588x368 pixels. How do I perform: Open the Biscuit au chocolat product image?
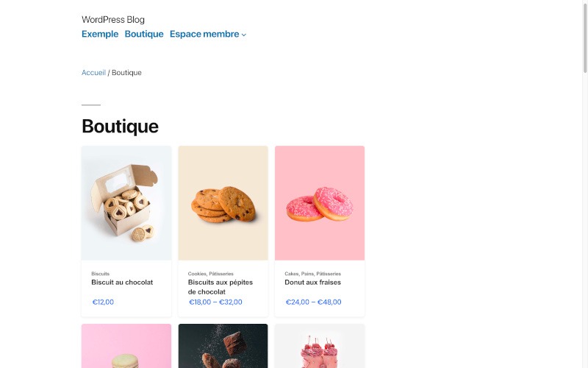click(126, 203)
